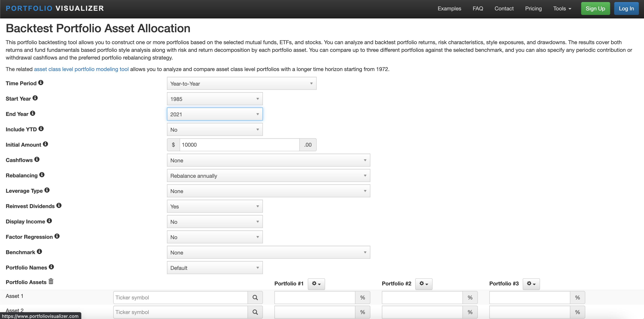This screenshot has width=644, height=319.
Task: Click the info icon next to Reinvest Dividends
Action: pyautogui.click(x=59, y=205)
